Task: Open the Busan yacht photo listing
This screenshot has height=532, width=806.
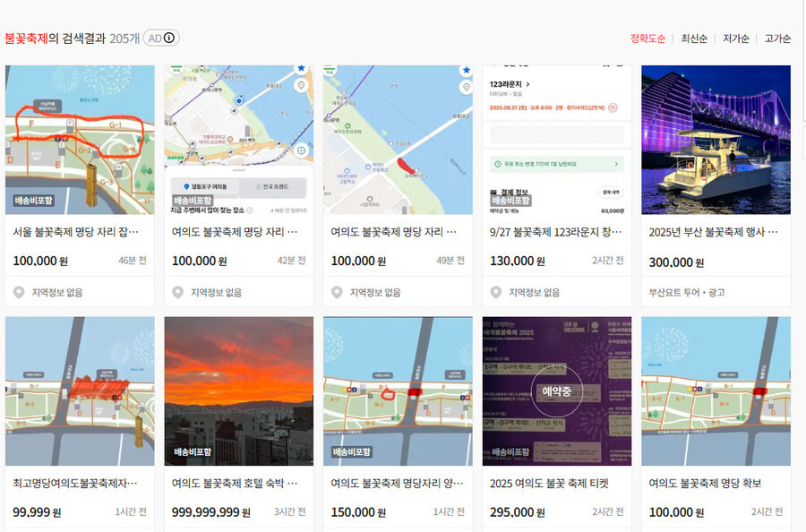Action: pyautogui.click(x=716, y=140)
